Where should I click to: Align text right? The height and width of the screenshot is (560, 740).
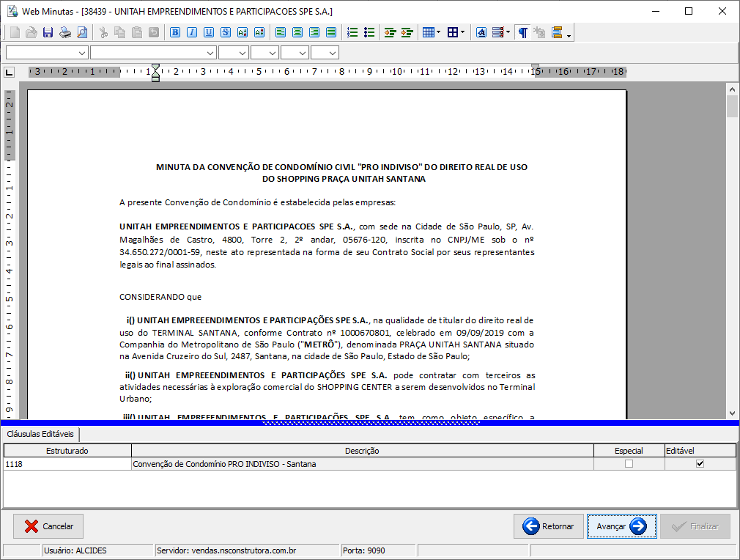(x=314, y=32)
